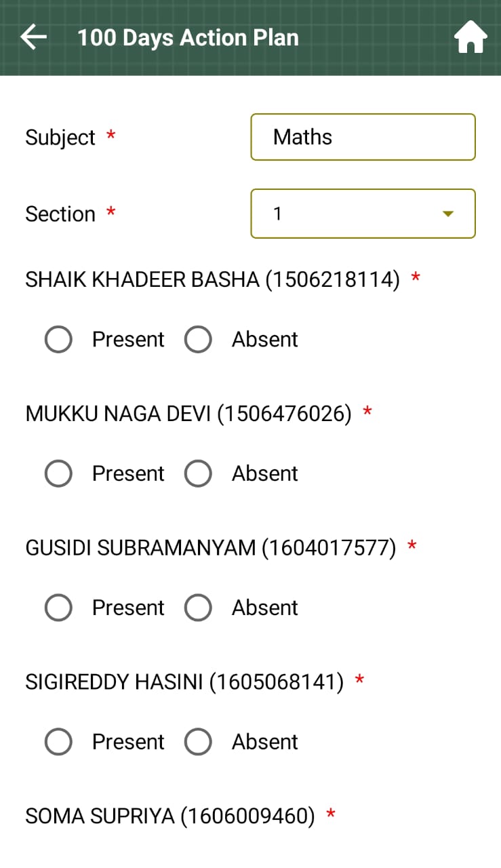Select the Subject label text

point(60,138)
